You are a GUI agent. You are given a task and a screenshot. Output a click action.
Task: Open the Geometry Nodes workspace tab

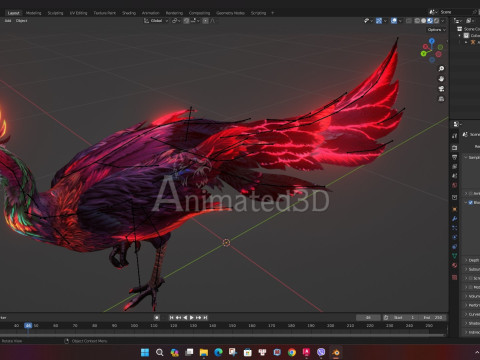point(230,13)
